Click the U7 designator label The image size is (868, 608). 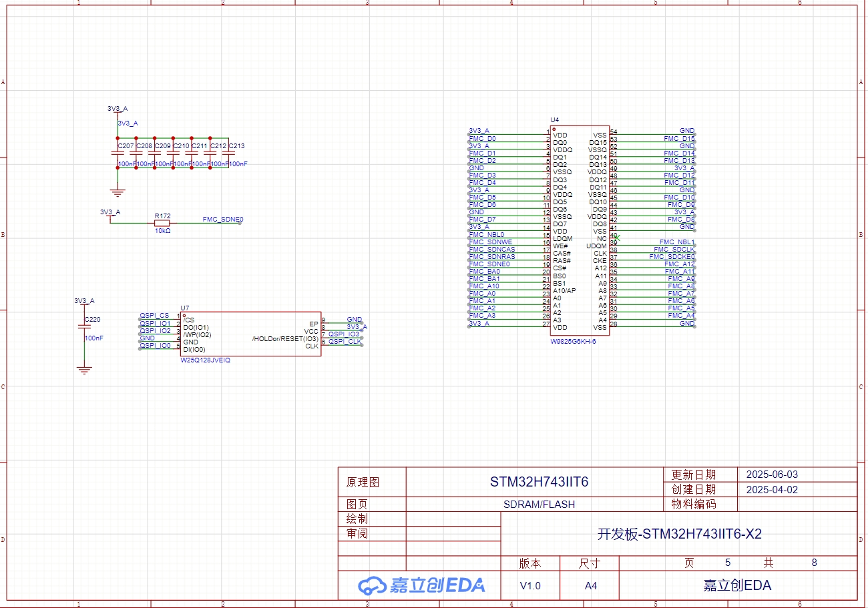coord(185,308)
